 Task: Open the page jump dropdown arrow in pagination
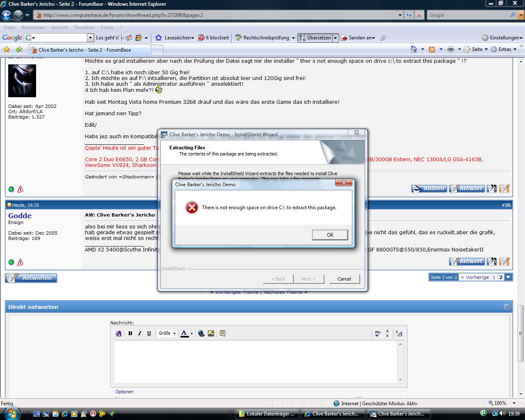tap(508, 277)
